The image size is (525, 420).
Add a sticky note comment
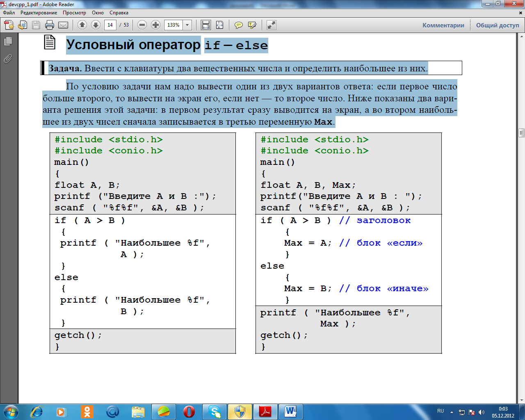click(x=238, y=25)
